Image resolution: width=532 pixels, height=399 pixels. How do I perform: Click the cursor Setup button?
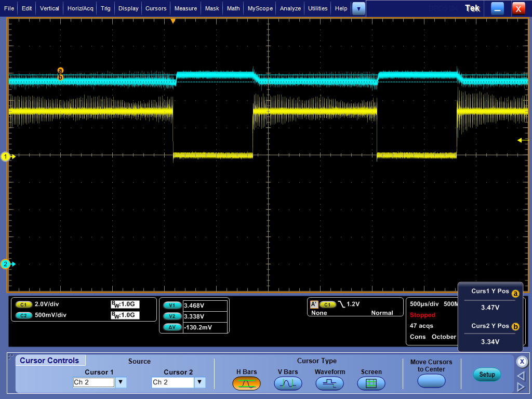tap(487, 375)
